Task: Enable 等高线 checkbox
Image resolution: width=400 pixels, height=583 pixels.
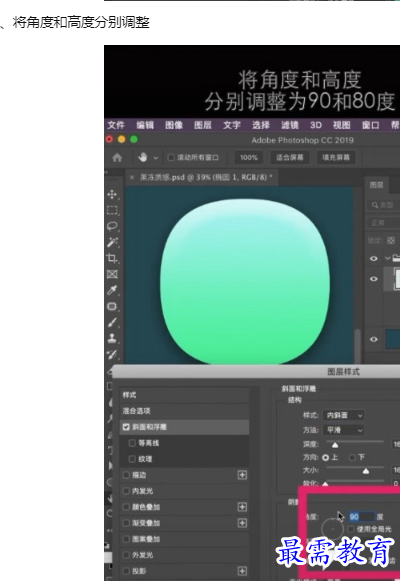Action: pyautogui.click(x=132, y=443)
